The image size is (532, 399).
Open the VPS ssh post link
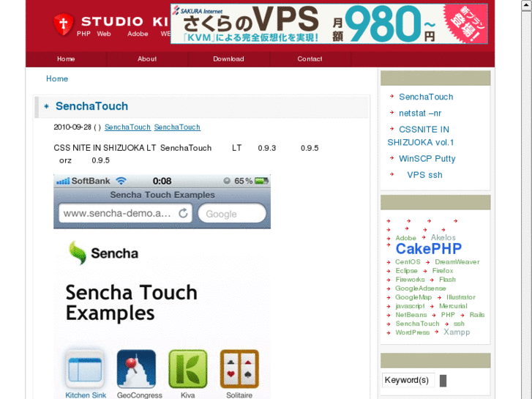424,175
